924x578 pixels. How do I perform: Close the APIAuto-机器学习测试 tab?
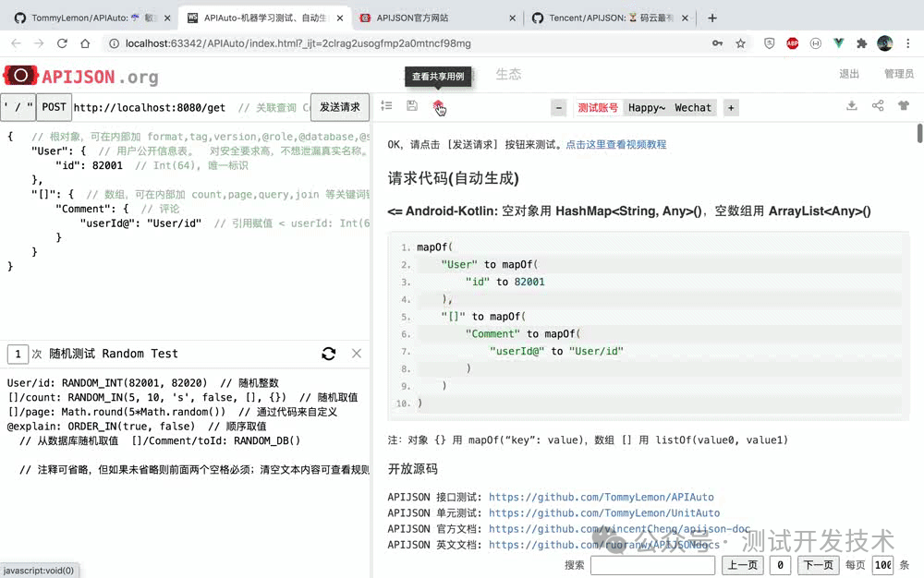(x=340, y=18)
